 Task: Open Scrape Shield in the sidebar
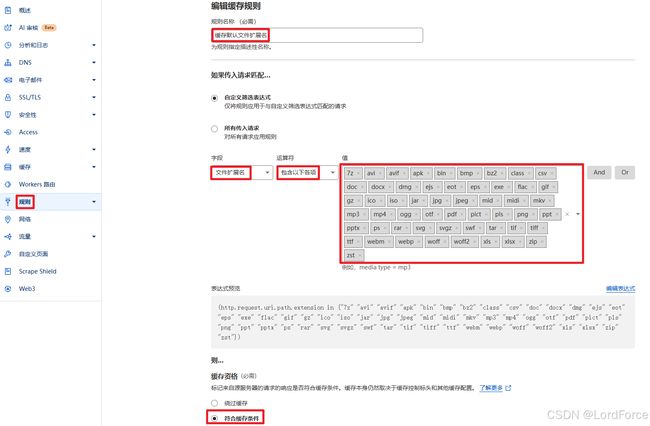point(37,271)
